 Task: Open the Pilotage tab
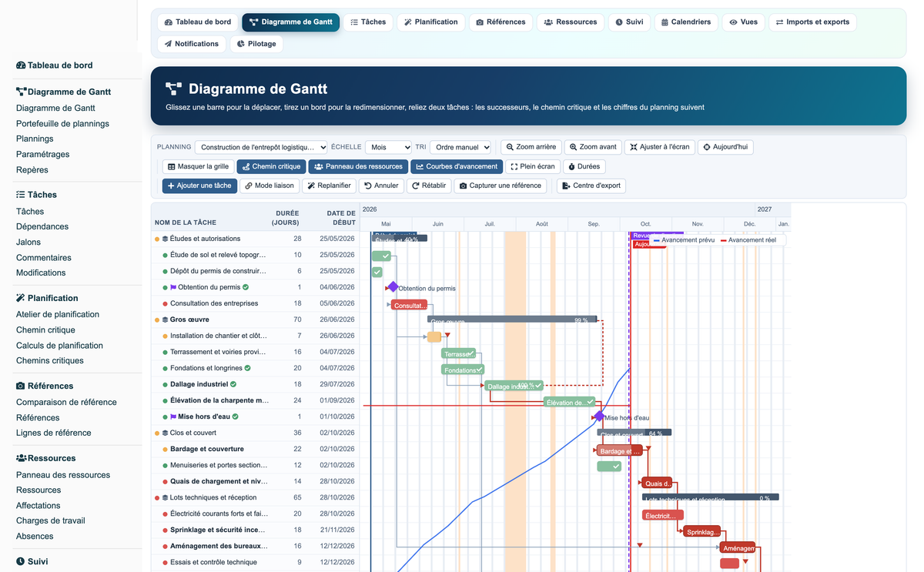point(256,44)
